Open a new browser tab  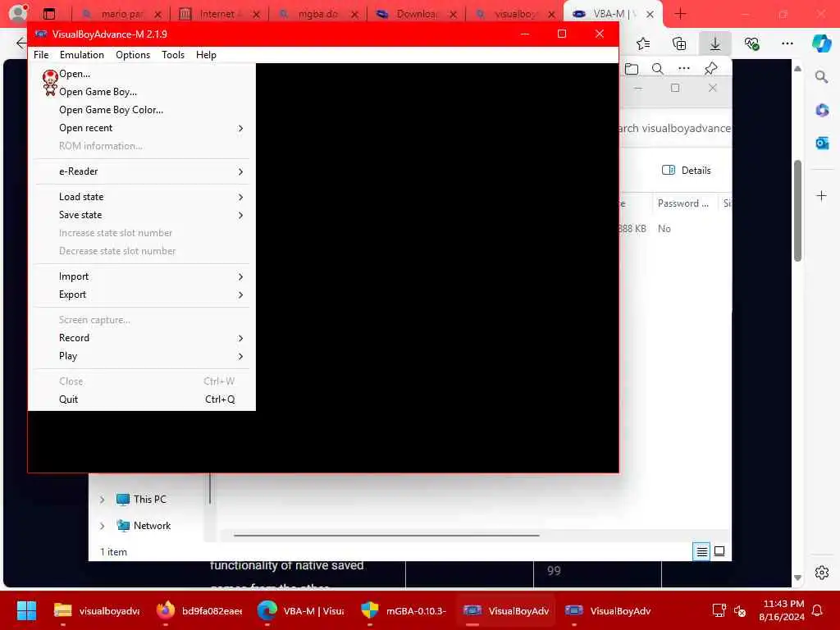click(680, 14)
